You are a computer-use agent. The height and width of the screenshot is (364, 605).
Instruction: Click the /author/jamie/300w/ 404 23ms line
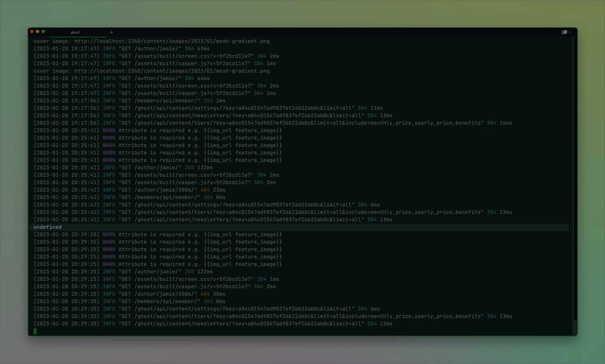pos(129,190)
